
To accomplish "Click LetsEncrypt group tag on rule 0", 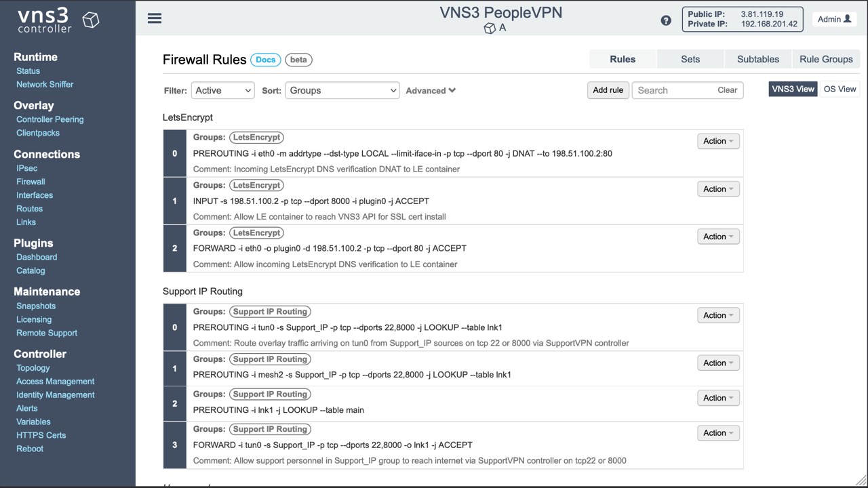I will coord(256,138).
